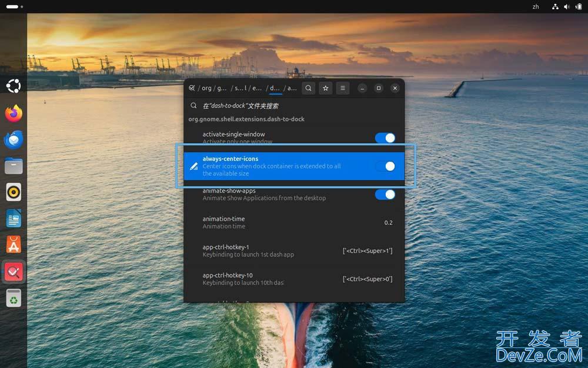
Task: Select the animation-time key row
Action: click(x=294, y=223)
